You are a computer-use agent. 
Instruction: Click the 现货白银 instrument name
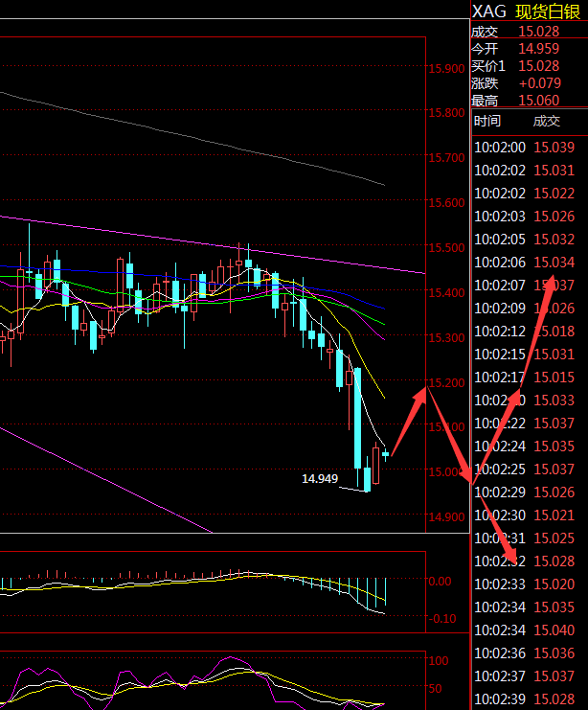pyautogui.click(x=548, y=11)
